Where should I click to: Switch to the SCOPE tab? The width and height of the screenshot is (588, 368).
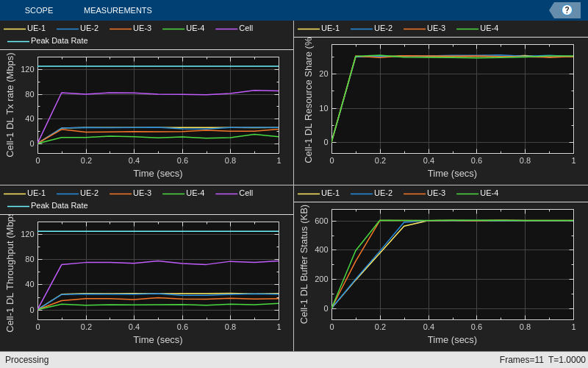pos(39,10)
